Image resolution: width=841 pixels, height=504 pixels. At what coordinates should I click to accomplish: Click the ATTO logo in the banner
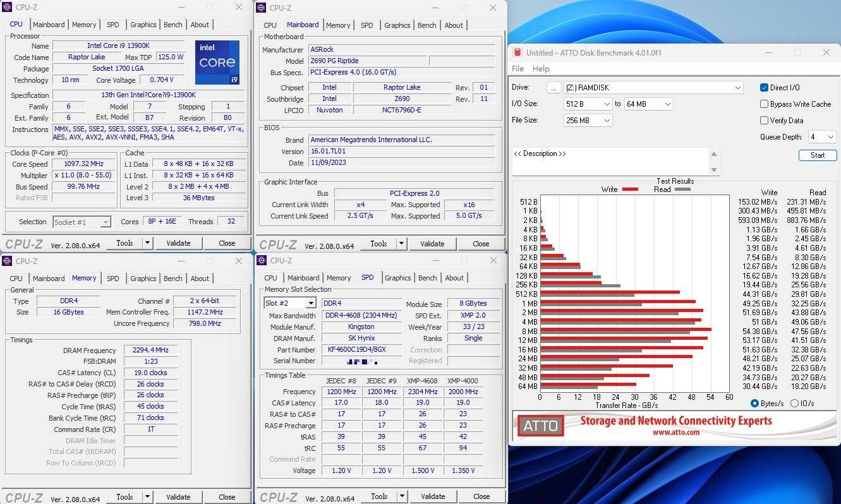tap(542, 426)
